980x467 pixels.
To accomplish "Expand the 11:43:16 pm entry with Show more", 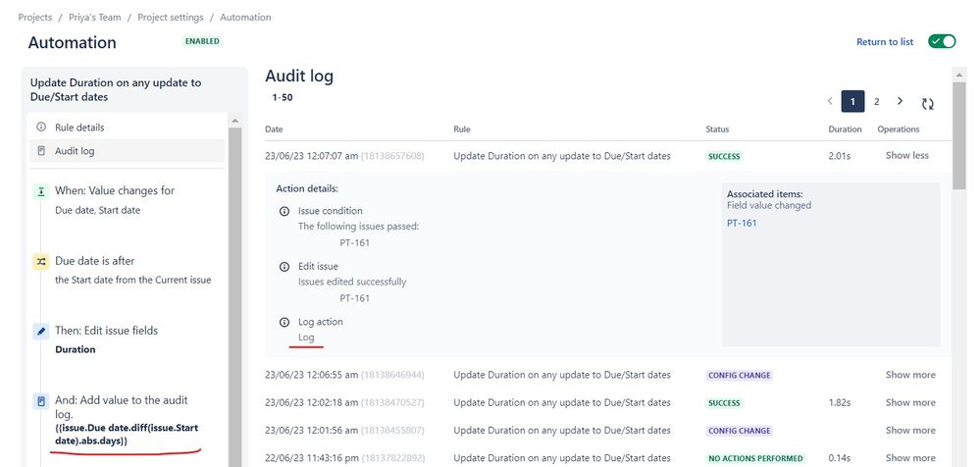I will [x=910, y=457].
